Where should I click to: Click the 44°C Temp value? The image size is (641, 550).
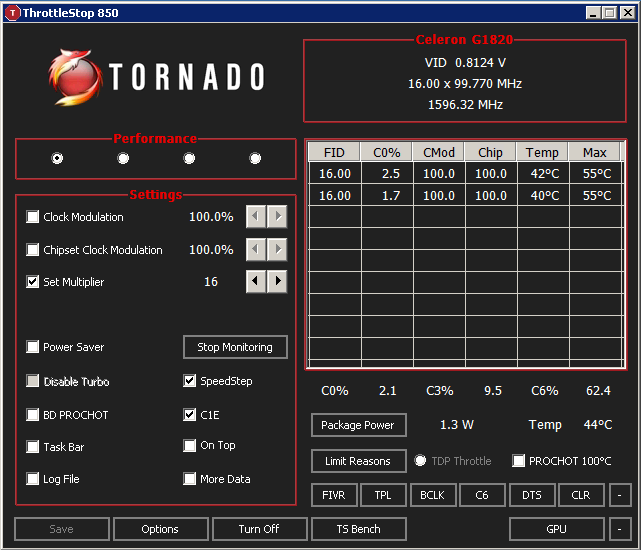[x=598, y=424]
